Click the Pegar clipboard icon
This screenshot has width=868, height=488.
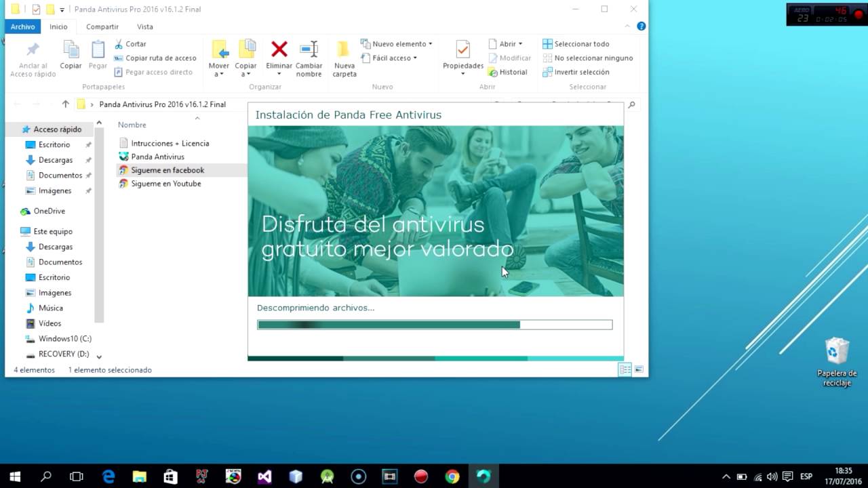[98, 49]
